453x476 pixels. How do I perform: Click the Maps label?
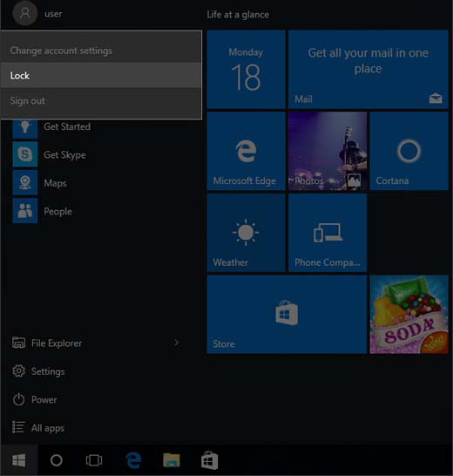(55, 183)
